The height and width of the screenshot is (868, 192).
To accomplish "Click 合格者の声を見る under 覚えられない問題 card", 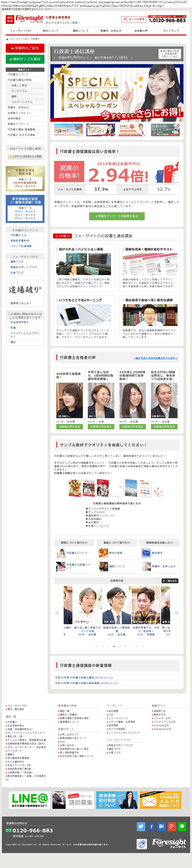I will pos(164,427).
